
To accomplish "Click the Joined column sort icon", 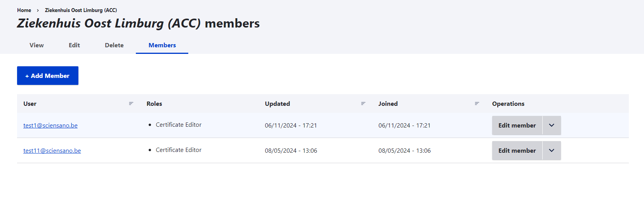I will [x=477, y=103].
